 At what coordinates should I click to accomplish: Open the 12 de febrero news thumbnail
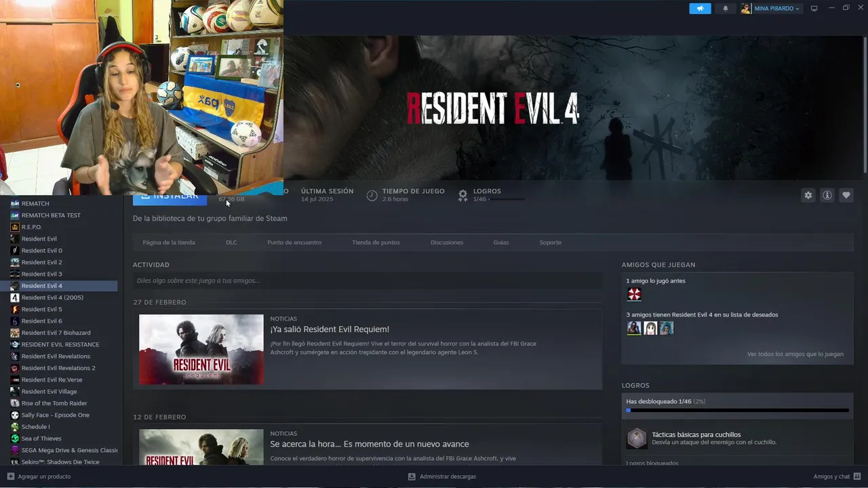click(201, 447)
